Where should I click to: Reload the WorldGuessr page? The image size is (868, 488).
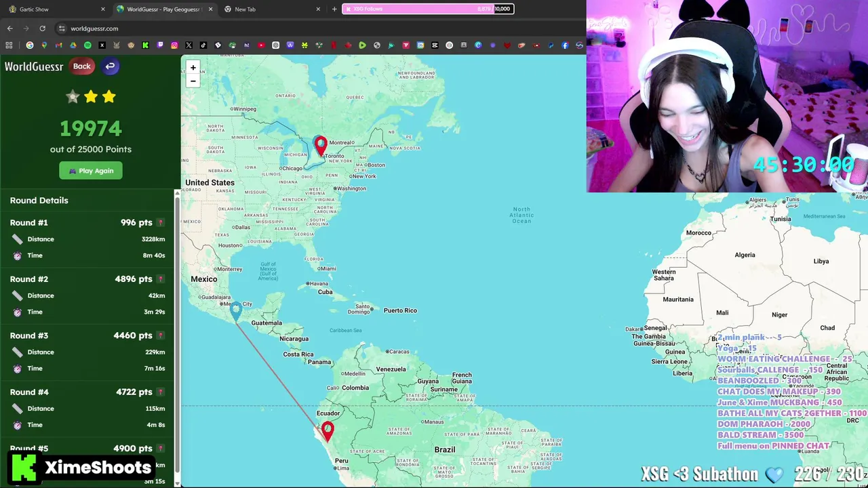tap(42, 28)
